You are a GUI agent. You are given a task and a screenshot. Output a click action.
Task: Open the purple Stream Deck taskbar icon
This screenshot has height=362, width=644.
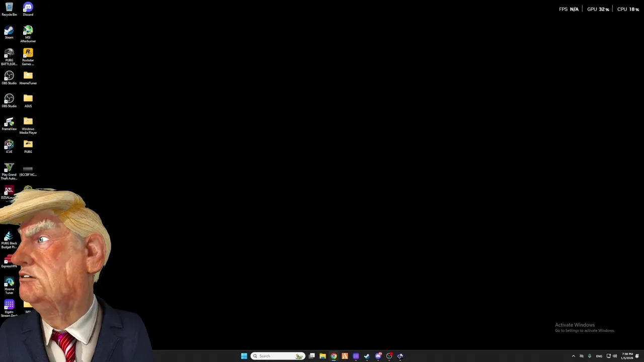click(x=356, y=356)
